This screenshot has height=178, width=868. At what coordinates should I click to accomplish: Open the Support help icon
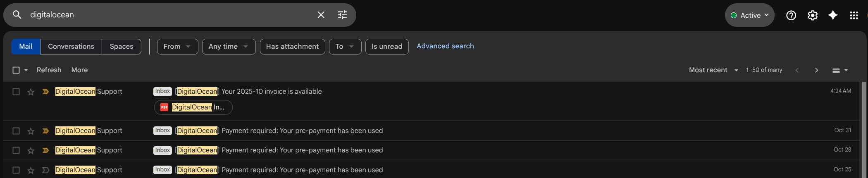point(791,15)
